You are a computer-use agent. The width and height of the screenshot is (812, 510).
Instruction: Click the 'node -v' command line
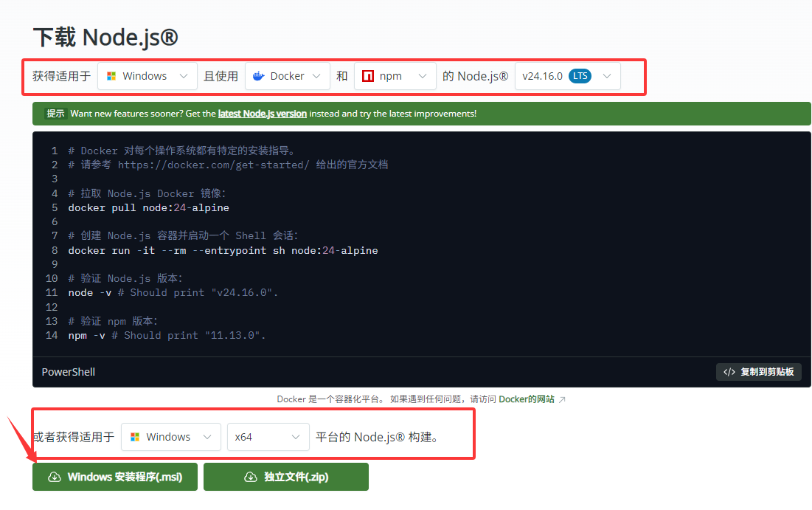tap(173, 293)
